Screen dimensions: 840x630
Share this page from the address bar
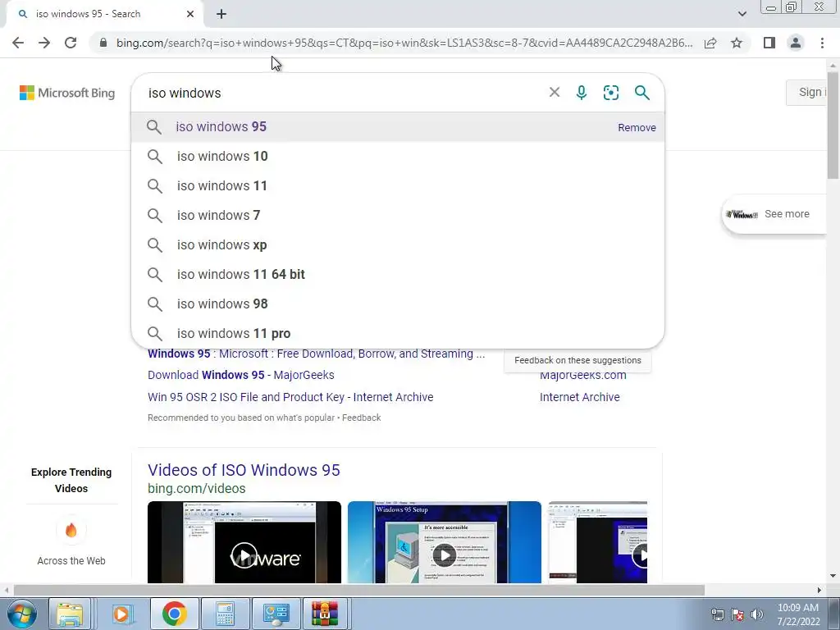pyautogui.click(x=710, y=43)
